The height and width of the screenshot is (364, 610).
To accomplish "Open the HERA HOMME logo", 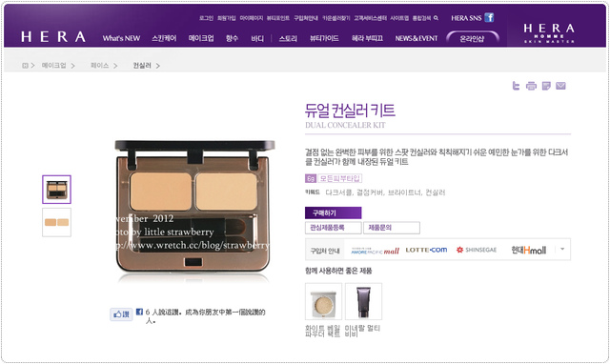I will pyautogui.click(x=549, y=32).
